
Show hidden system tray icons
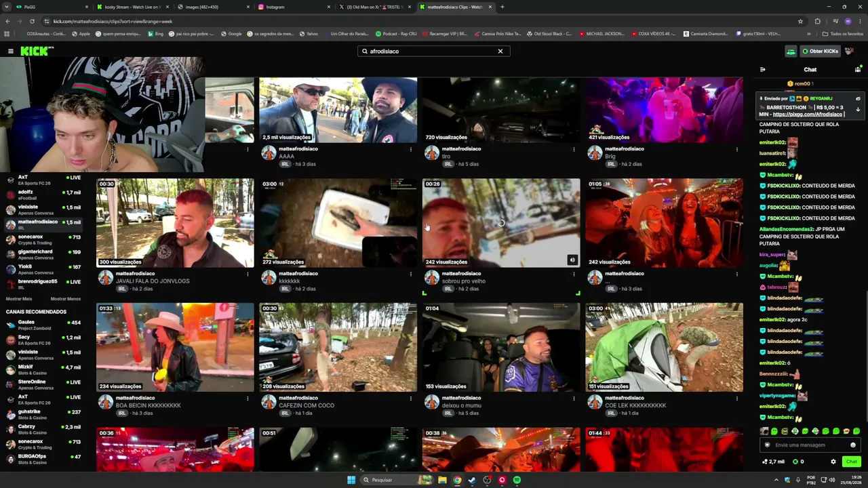776,480
